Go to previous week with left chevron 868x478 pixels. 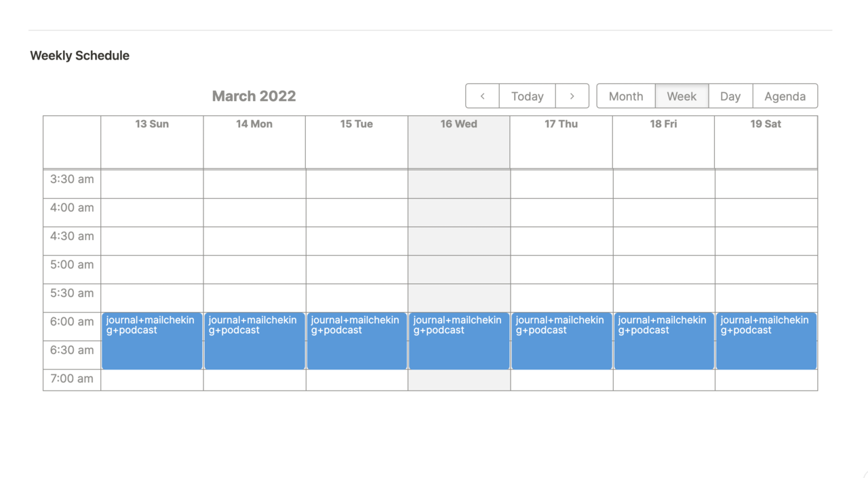(482, 96)
